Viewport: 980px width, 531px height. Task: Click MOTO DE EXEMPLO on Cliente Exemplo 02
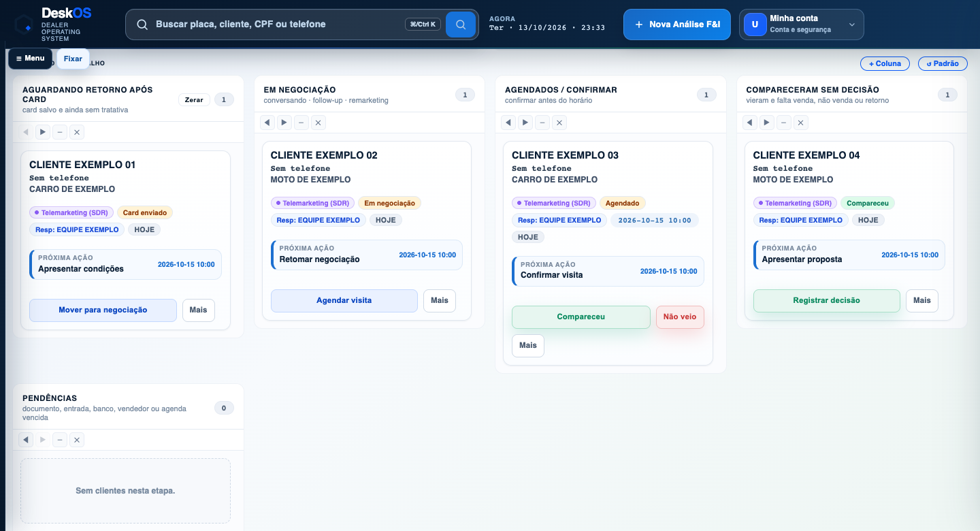(x=311, y=180)
